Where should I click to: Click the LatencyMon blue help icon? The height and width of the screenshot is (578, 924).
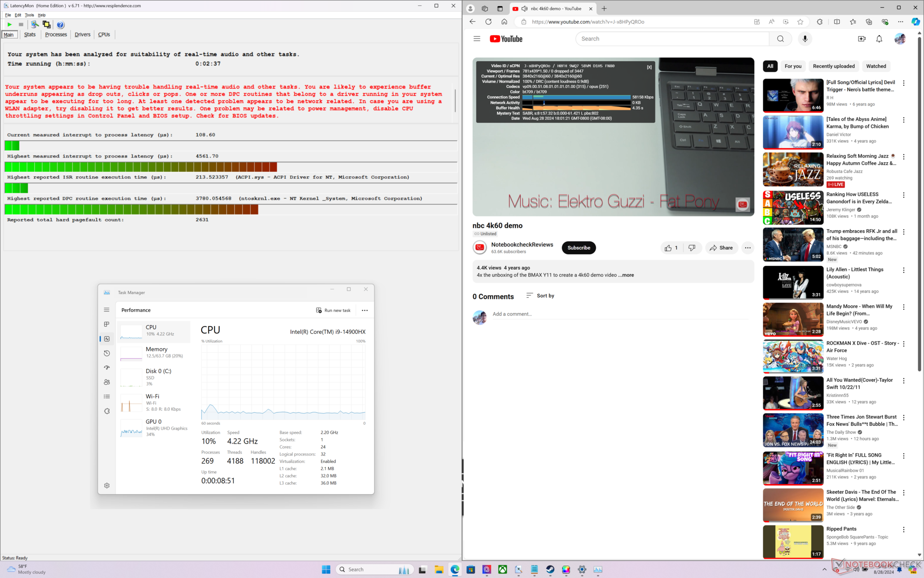[x=60, y=25]
